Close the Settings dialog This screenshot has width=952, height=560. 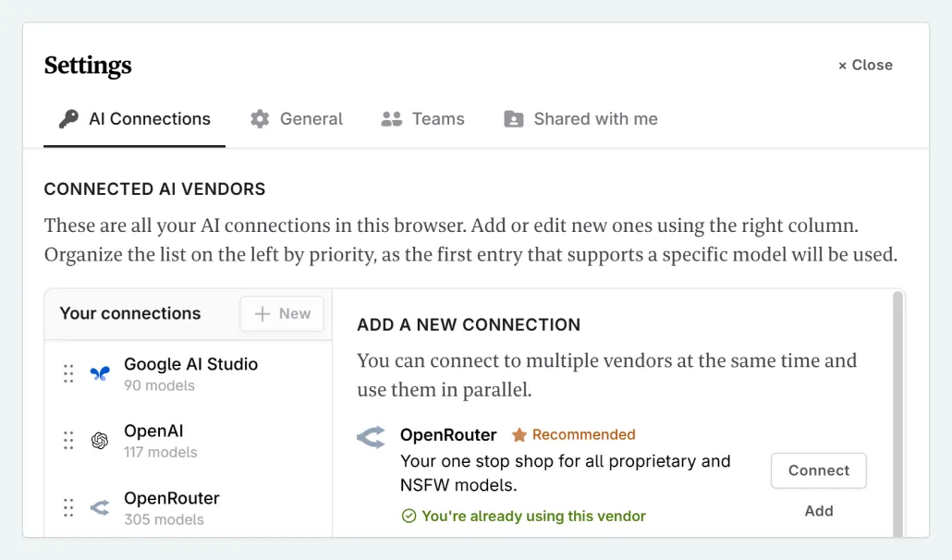(x=865, y=65)
